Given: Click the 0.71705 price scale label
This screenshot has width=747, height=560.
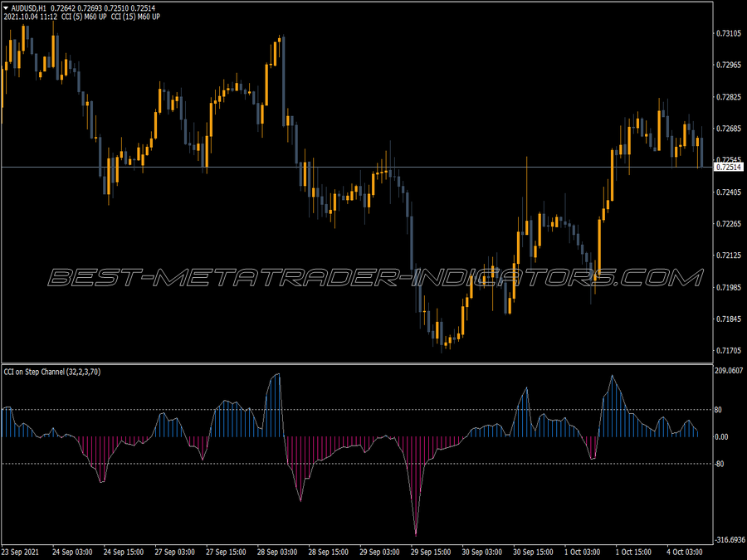Looking at the screenshot, I should [729, 351].
